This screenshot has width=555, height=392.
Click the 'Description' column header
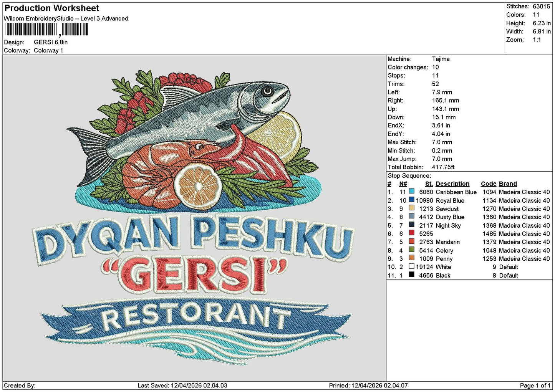click(452, 184)
